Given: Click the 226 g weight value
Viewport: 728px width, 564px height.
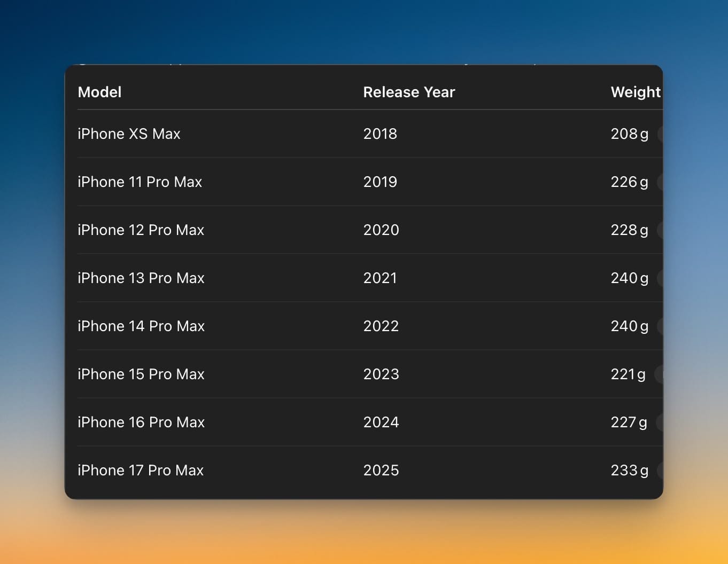Looking at the screenshot, I should 629,182.
